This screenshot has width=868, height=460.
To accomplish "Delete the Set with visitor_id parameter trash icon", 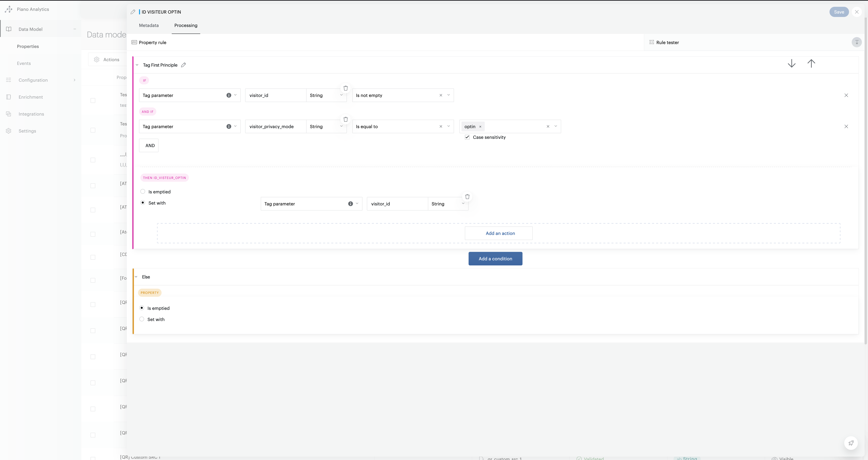I will [467, 196].
